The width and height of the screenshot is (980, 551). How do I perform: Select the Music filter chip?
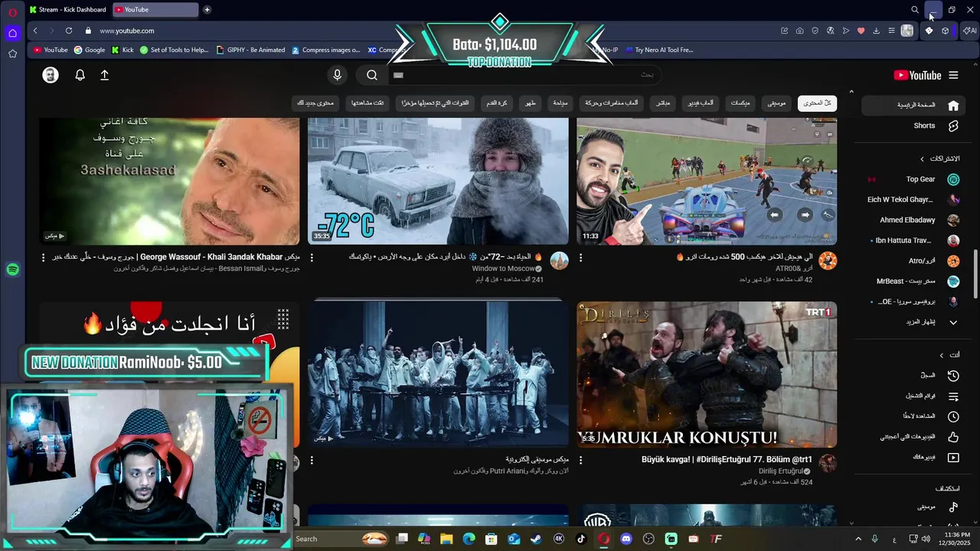pyautogui.click(x=776, y=103)
